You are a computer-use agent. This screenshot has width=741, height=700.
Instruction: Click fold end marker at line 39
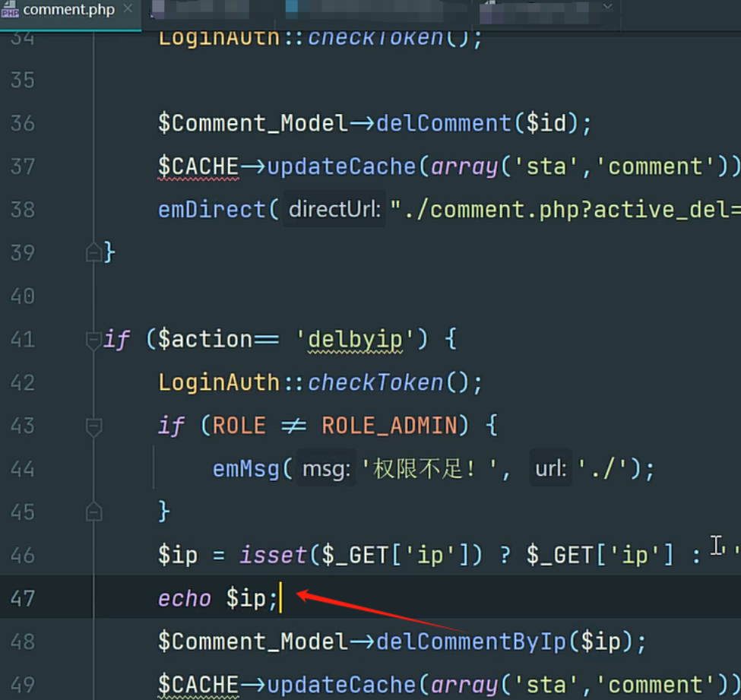pyautogui.click(x=93, y=253)
